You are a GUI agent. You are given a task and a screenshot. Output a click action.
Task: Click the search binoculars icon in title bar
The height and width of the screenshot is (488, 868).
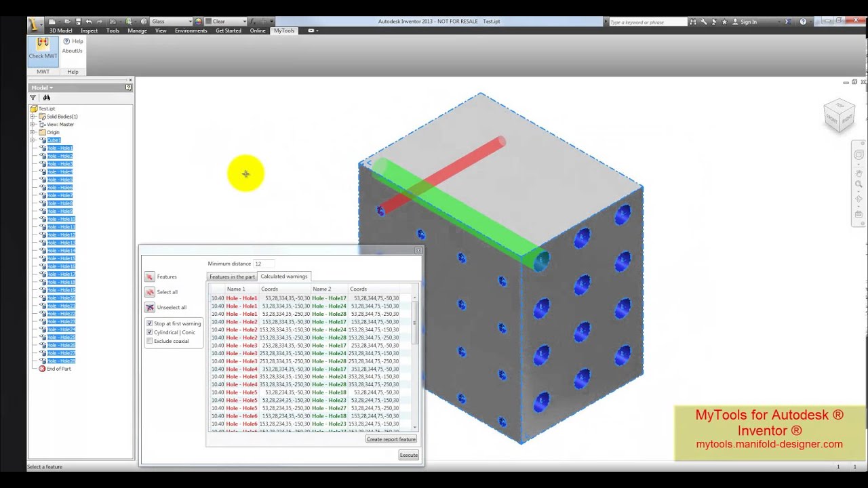694,22
